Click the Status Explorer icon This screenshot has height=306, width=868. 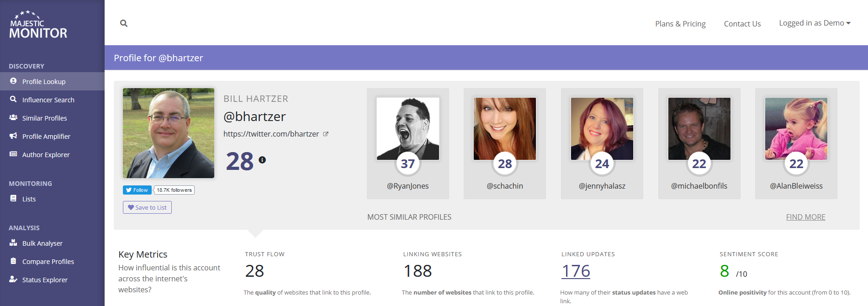(x=13, y=280)
